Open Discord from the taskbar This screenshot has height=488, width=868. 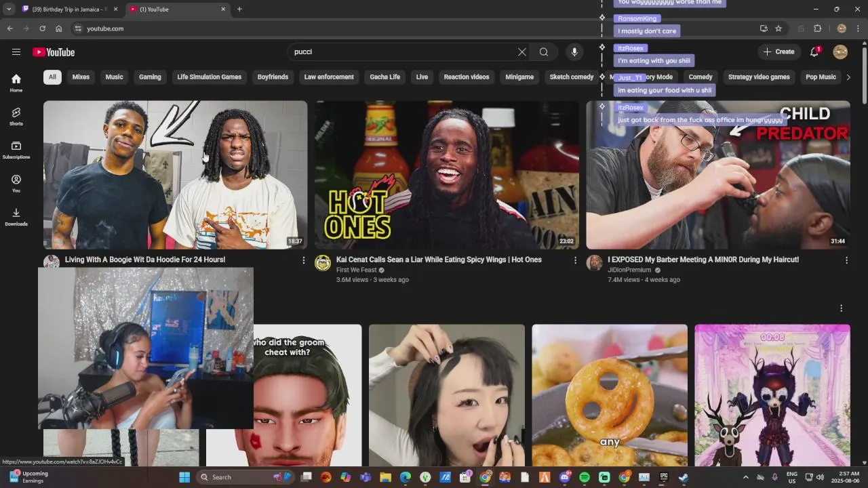pos(565,477)
